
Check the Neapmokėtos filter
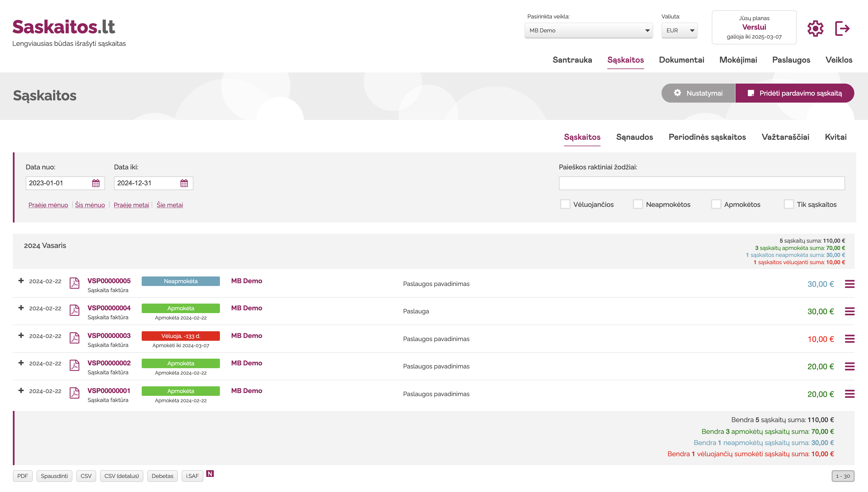638,204
